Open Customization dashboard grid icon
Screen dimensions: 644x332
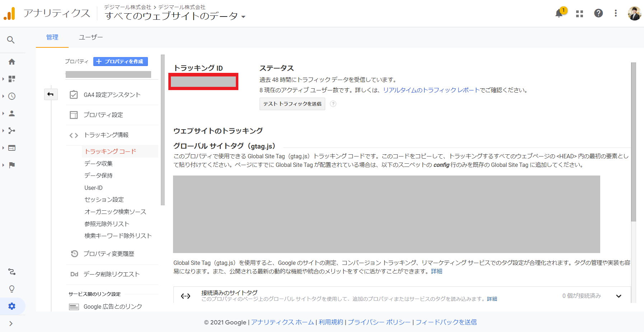(12, 79)
